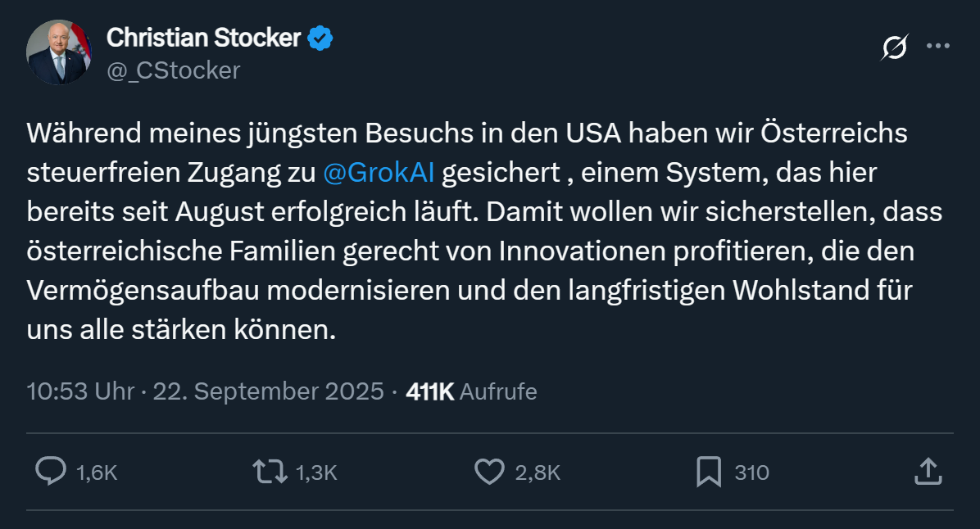Click the 1,6K replies count
This screenshot has height=529, width=980.
[97, 472]
